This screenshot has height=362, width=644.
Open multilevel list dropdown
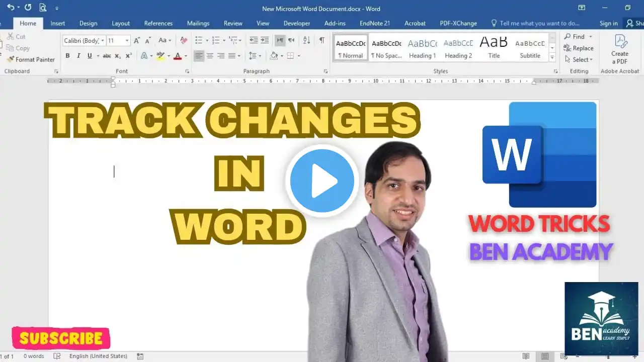pyautogui.click(x=240, y=41)
